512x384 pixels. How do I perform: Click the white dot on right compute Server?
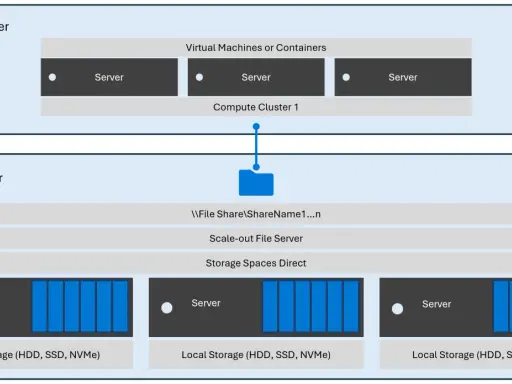[x=346, y=77]
